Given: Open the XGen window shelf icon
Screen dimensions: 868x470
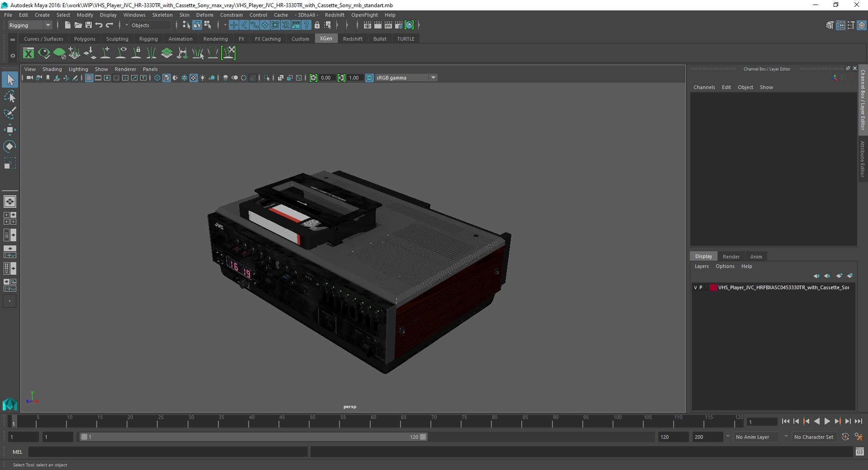Looking at the screenshot, I should (28, 53).
